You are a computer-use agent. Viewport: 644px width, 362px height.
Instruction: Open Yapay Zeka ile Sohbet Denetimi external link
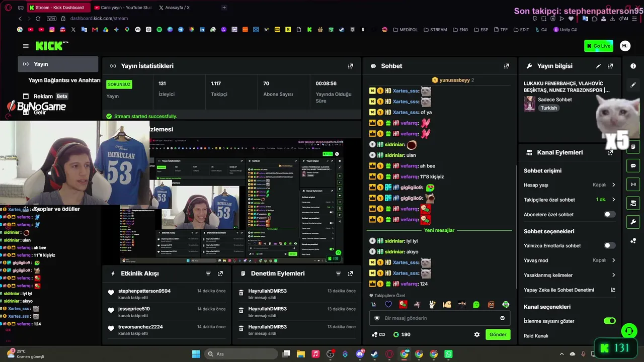(x=613, y=290)
